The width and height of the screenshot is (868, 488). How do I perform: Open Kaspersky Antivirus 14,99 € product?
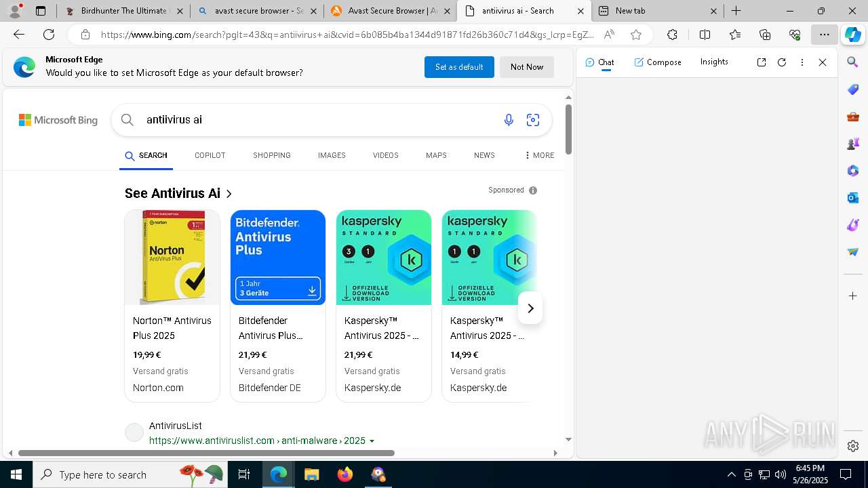point(489,306)
